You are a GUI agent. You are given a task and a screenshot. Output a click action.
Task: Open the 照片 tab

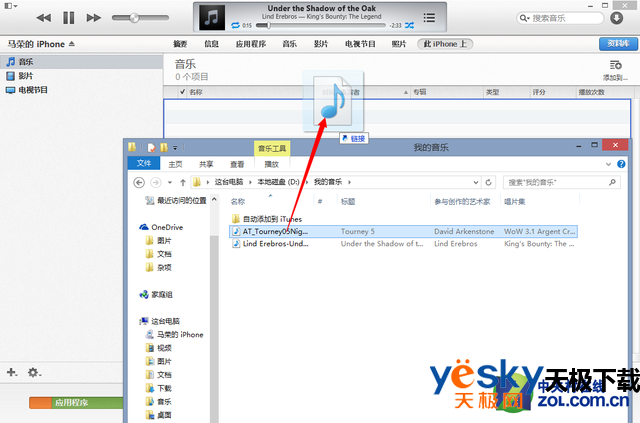point(399,44)
